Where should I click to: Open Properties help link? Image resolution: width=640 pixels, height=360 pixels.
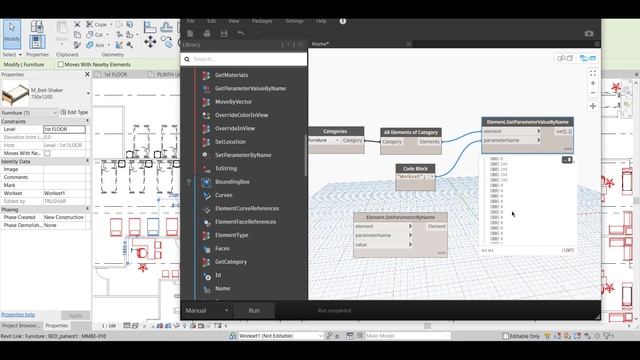tap(18, 315)
